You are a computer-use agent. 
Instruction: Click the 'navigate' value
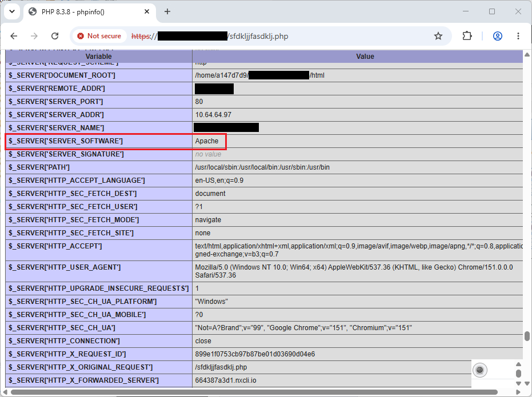tap(208, 220)
